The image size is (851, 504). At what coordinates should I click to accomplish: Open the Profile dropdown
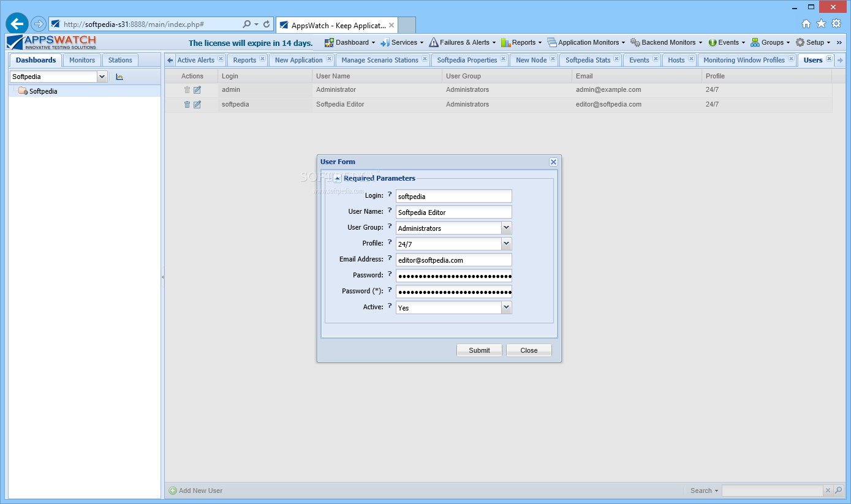(x=506, y=244)
